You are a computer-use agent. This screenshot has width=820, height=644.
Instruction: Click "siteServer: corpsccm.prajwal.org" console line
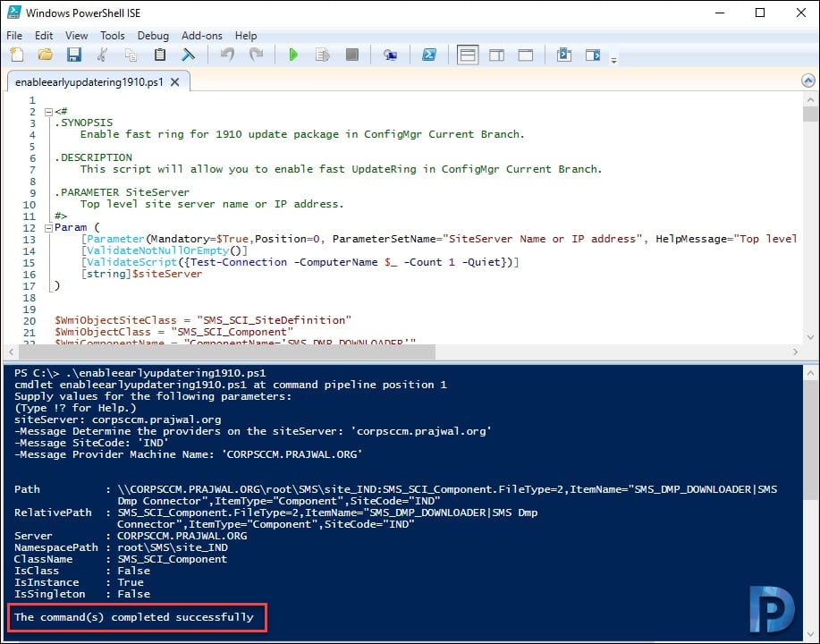point(118,419)
